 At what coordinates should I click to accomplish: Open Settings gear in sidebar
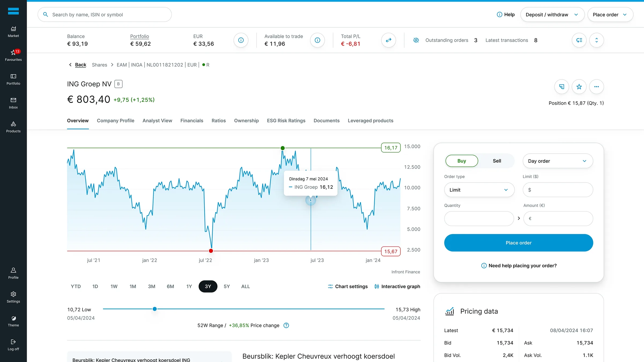tap(13, 297)
